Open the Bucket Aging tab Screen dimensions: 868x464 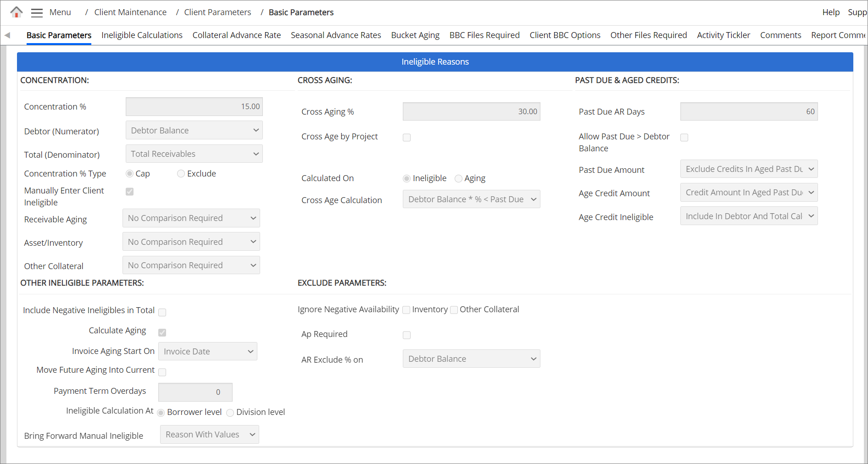[x=415, y=35]
